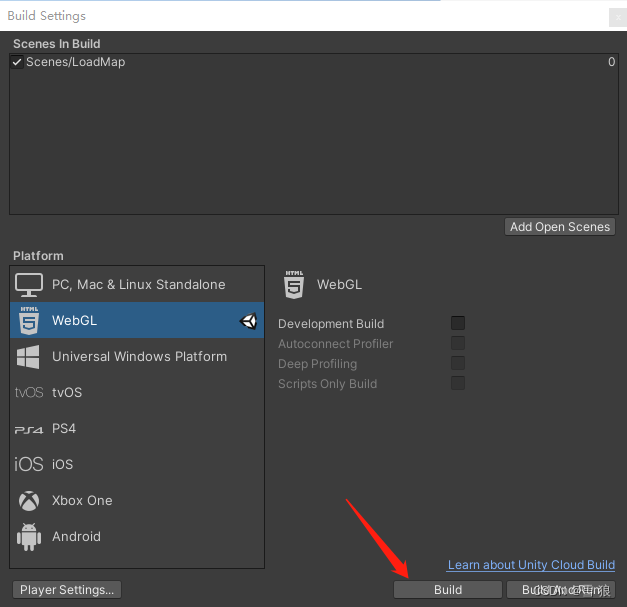This screenshot has height=607, width=627.
Task: Click the Android robot icon
Action: pos(29,537)
